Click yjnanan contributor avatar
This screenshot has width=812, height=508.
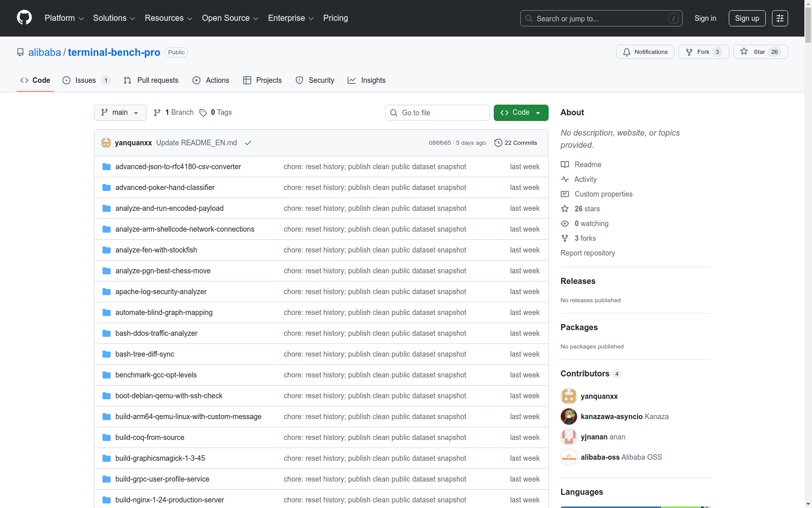click(569, 437)
